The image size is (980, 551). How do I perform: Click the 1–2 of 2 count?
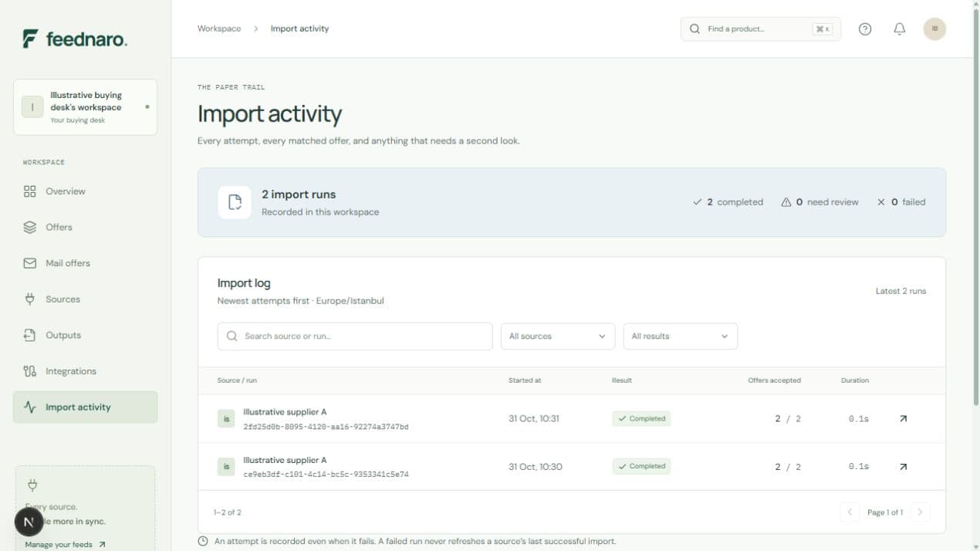[x=228, y=512]
